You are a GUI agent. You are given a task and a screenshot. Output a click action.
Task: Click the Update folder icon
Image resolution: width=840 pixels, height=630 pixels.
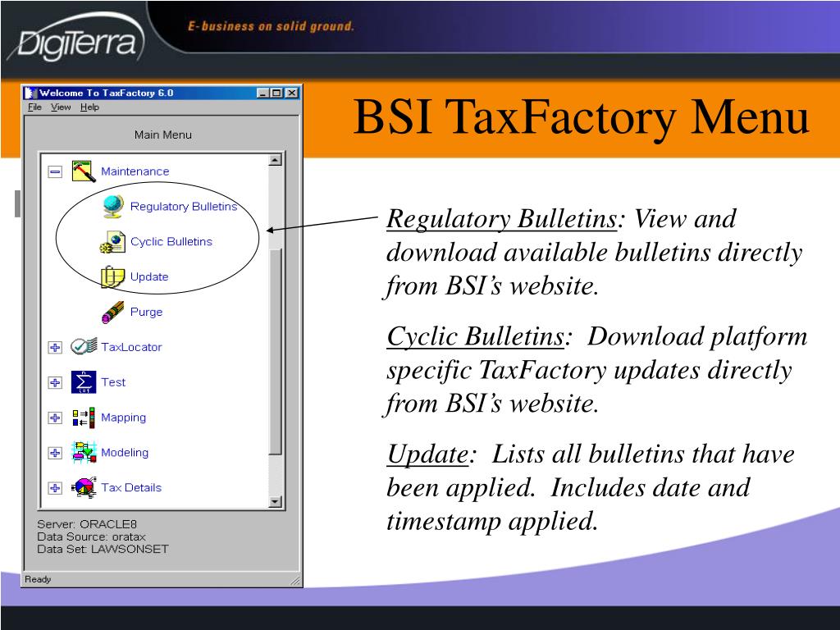(112, 276)
